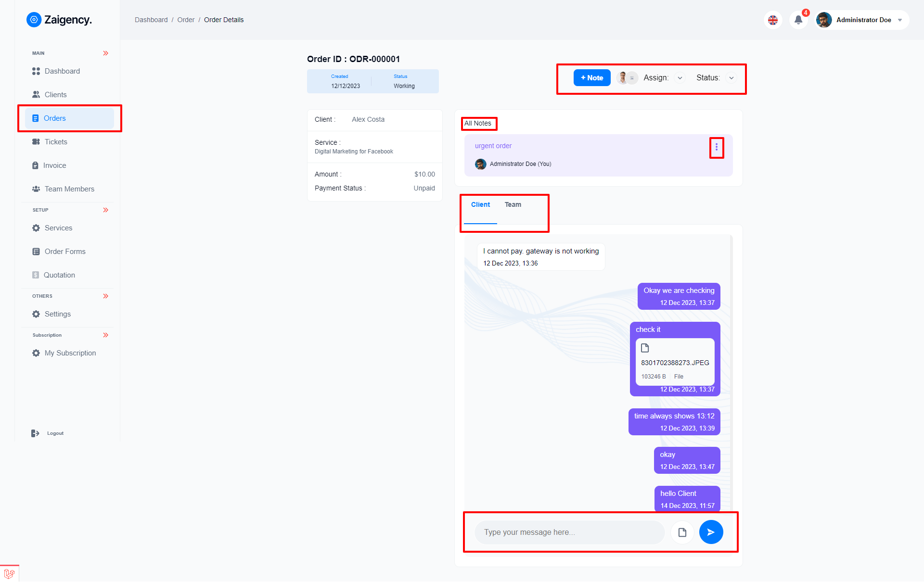Screen dimensions: 924x582
Task: Click the + Note button
Action: (x=592, y=77)
